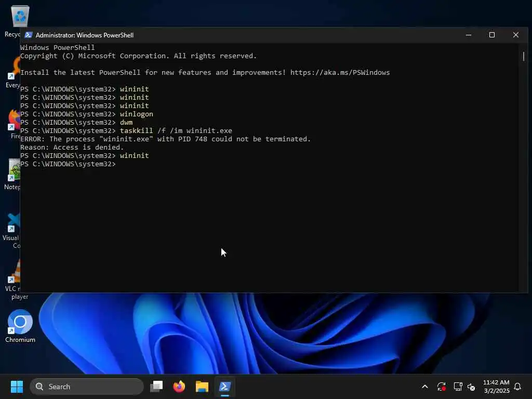Open the notification bell icon

click(x=517, y=387)
